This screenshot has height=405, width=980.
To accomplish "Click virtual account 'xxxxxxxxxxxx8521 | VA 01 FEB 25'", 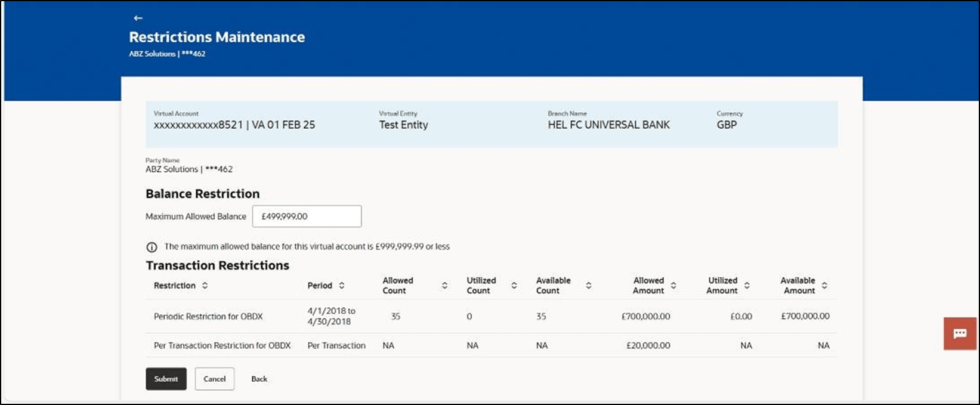I will (234, 125).
